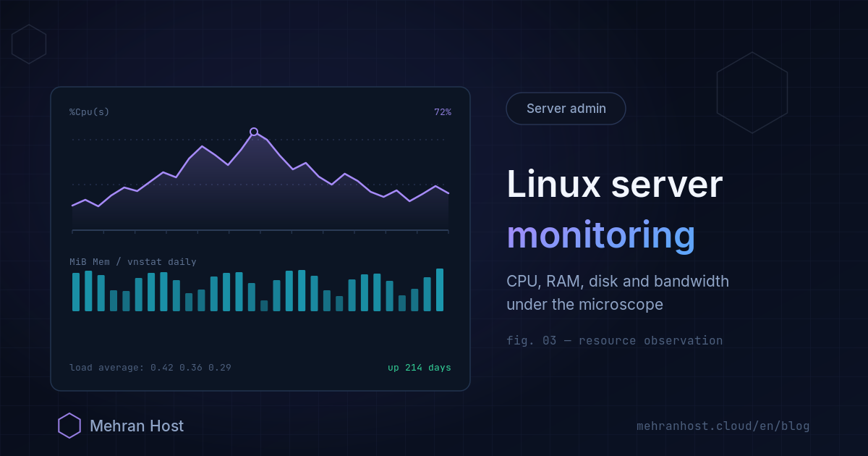Click the under the microscope text line
This screenshot has height=456, width=868.
pos(584,305)
